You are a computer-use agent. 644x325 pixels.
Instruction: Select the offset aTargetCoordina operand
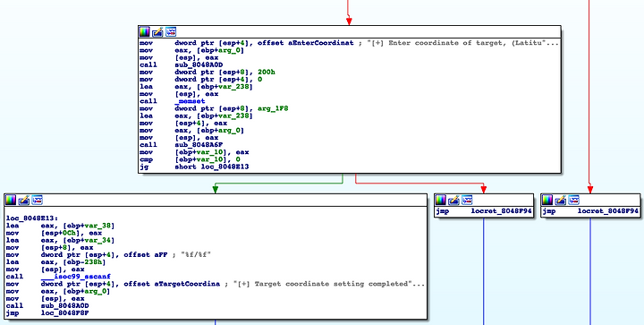[x=172, y=285]
